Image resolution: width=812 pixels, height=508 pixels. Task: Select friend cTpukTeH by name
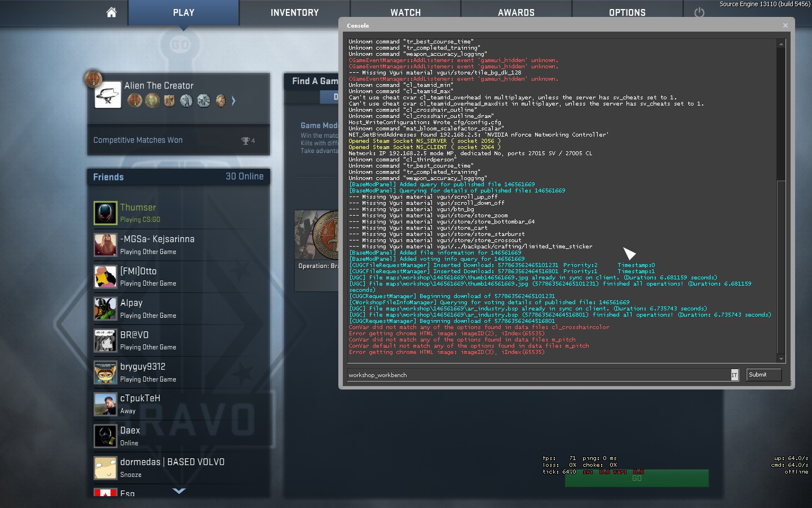tap(140, 398)
